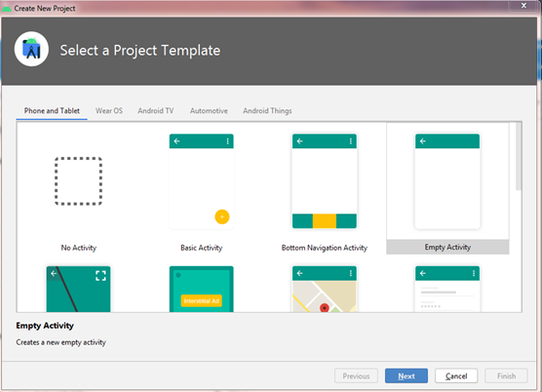Select the Empty Activity template preview

coord(447,181)
